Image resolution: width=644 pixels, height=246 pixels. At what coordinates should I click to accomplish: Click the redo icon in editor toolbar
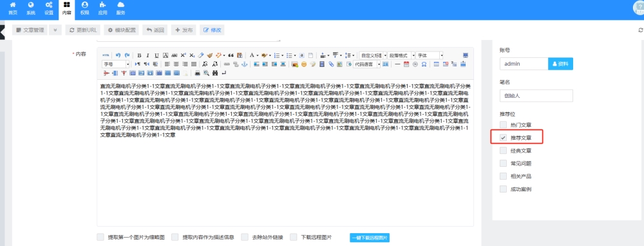127,55
